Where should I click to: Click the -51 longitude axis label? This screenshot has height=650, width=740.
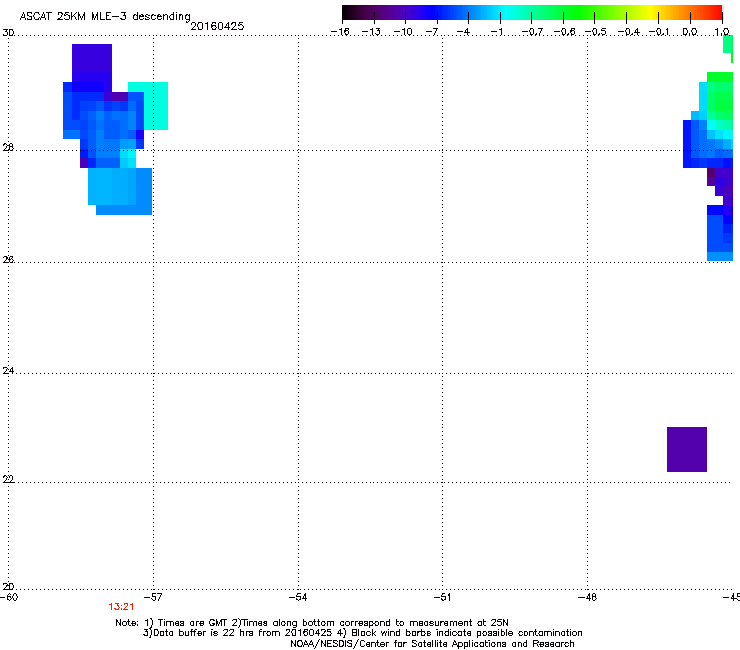coord(442,597)
